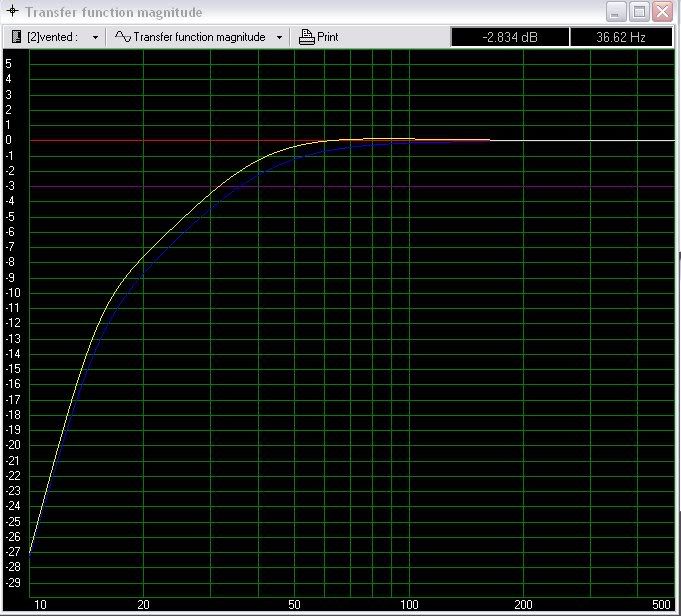Open the Transfer function magnitude menu
Image resolution: width=681 pixels, height=616 pixels.
coord(199,37)
